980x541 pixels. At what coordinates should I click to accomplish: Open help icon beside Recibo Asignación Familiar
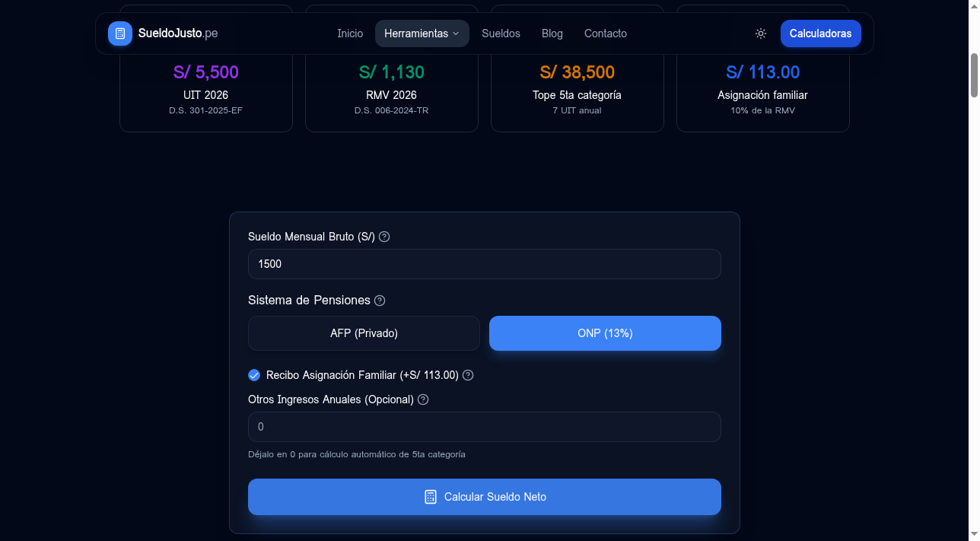coord(468,375)
